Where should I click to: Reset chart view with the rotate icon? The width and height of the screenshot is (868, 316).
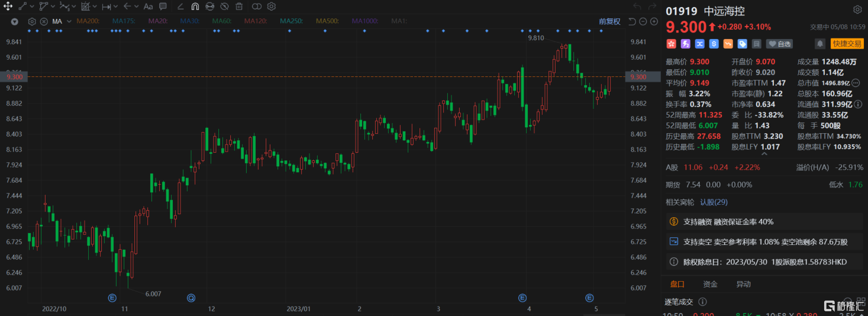632,21
